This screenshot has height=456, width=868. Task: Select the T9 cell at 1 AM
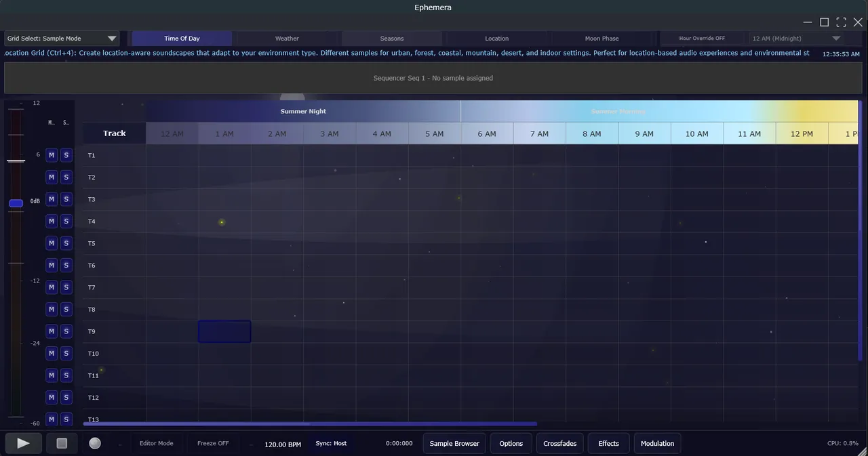coord(224,332)
